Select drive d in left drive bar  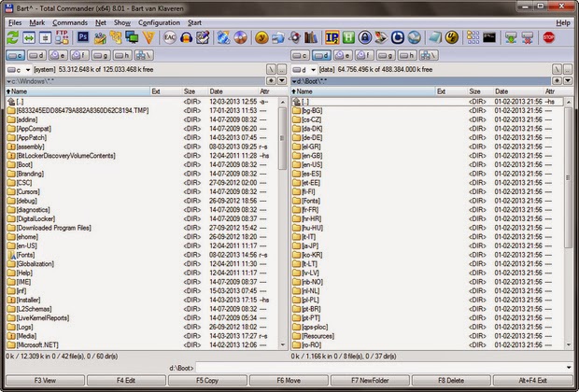pyautogui.click(x=37, y=55)
